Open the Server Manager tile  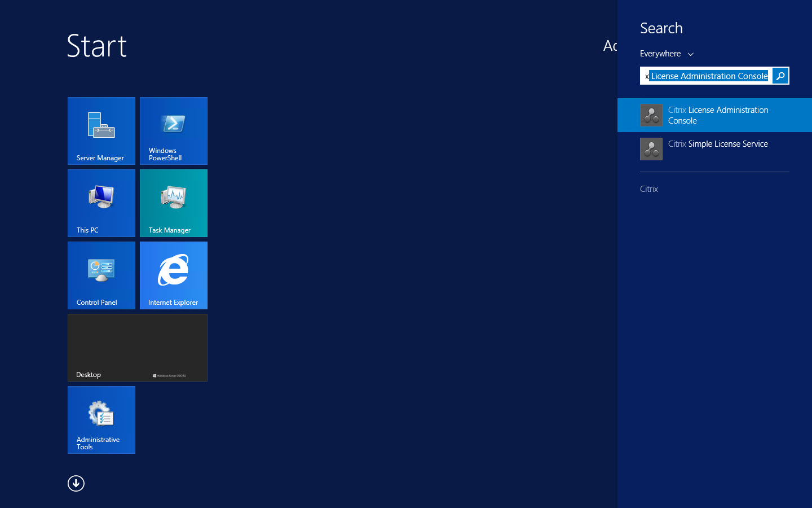tap(101, 131)
